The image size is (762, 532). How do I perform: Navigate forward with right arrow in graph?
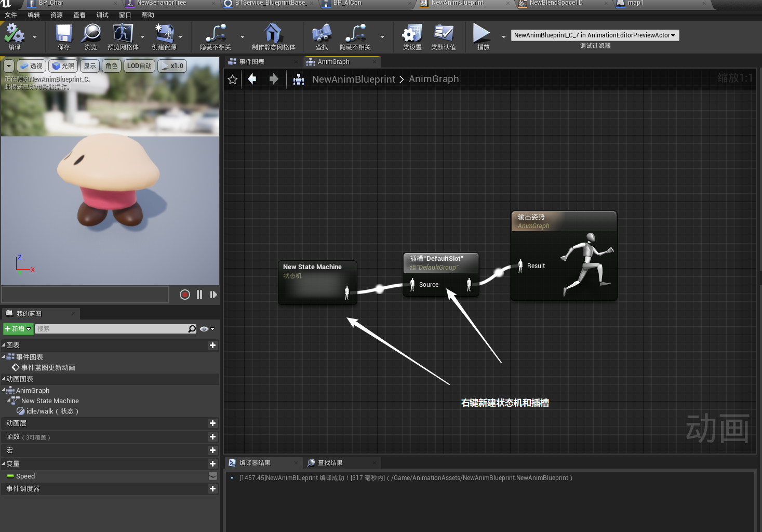coord(274,79)
